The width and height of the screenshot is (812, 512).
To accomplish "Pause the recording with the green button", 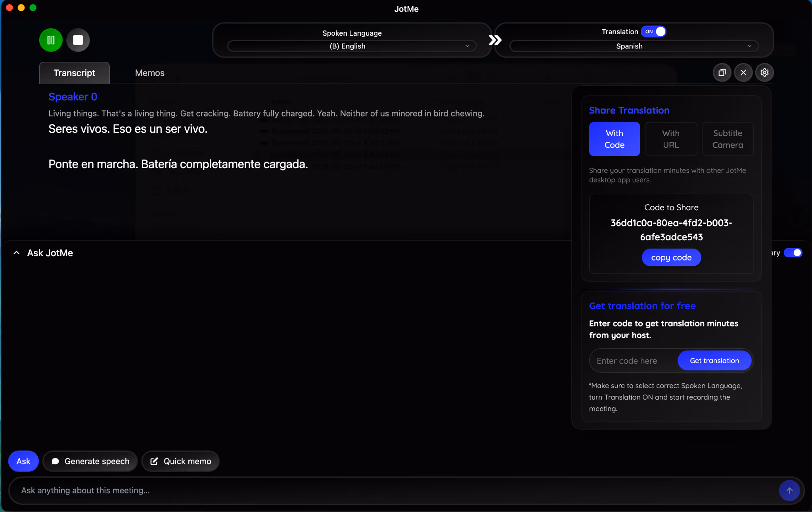I will [x=51, y=40].
